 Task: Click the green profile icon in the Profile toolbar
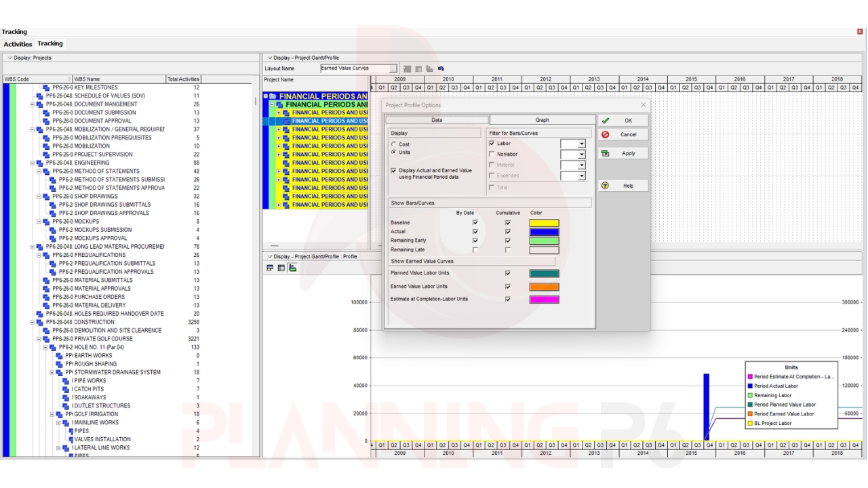click(293, 268)
